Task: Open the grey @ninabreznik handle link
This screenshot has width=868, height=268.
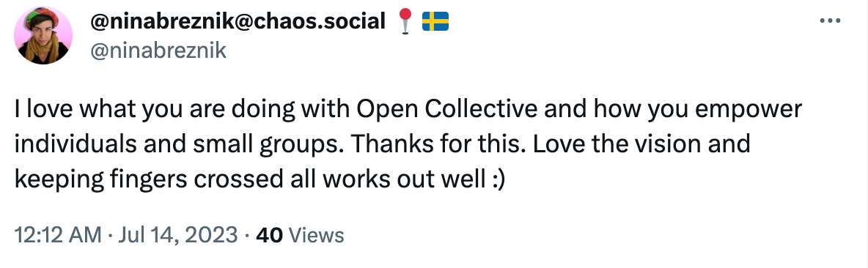Action: (157, 51)
